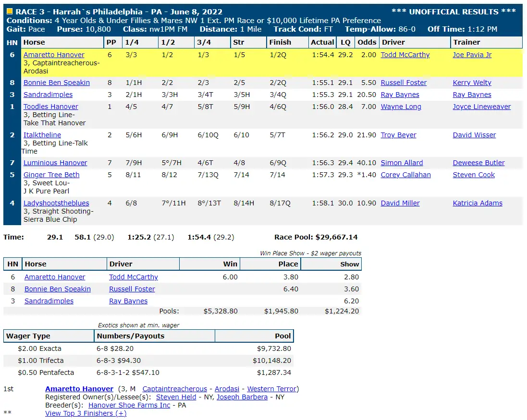Image resolution: width=527 pixels, height=420 pixels.
Task: Open Italktheline horse page
Action: (42, 135)
